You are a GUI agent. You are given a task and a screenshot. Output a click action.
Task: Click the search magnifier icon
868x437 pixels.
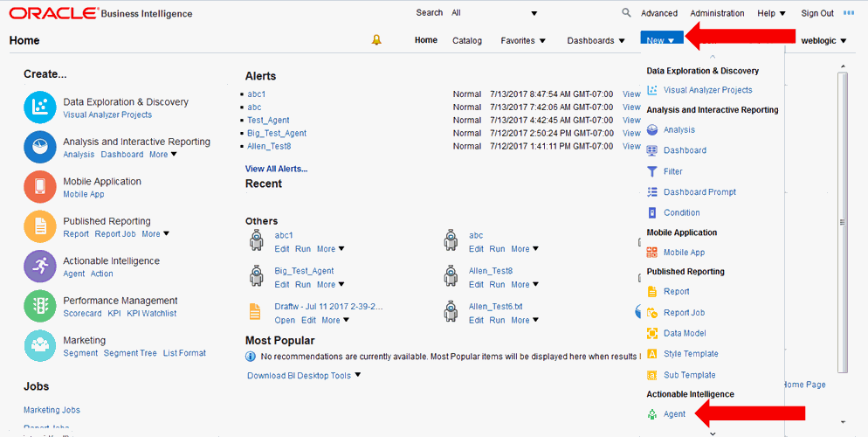(x=626, y=13)
